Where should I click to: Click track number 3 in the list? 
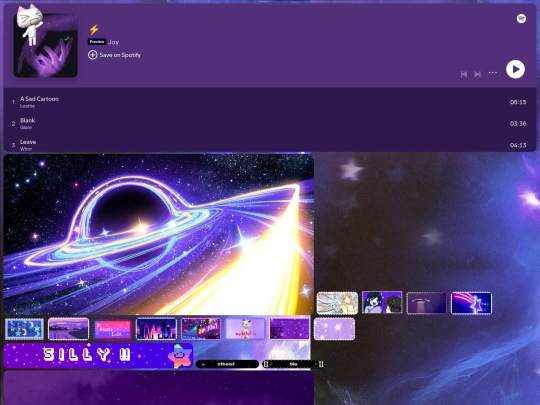13,145
